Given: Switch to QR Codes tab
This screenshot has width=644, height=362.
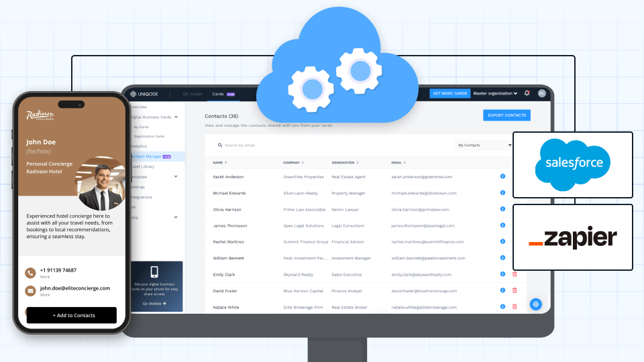Looking at the screenshot, I should pyautogui.click(x=193, y=94).
